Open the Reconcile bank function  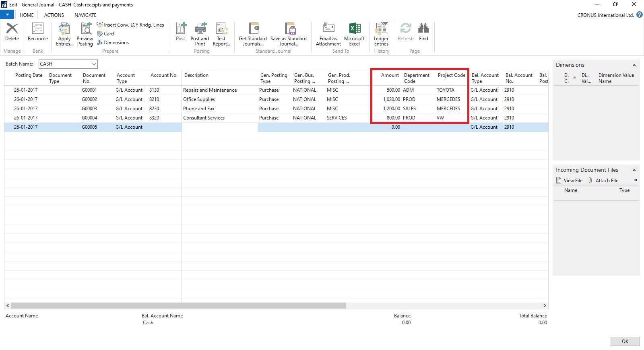(x=38, y=32)
